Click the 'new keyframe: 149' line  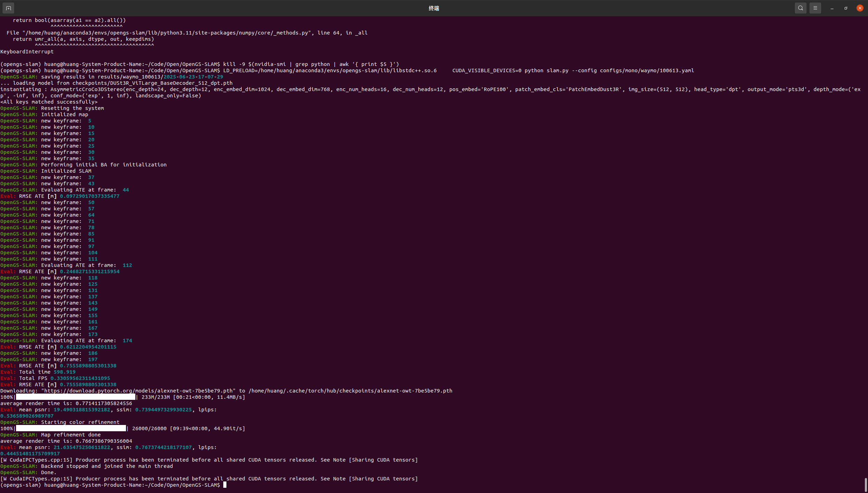pyautogui.click(x=49, y=309)
